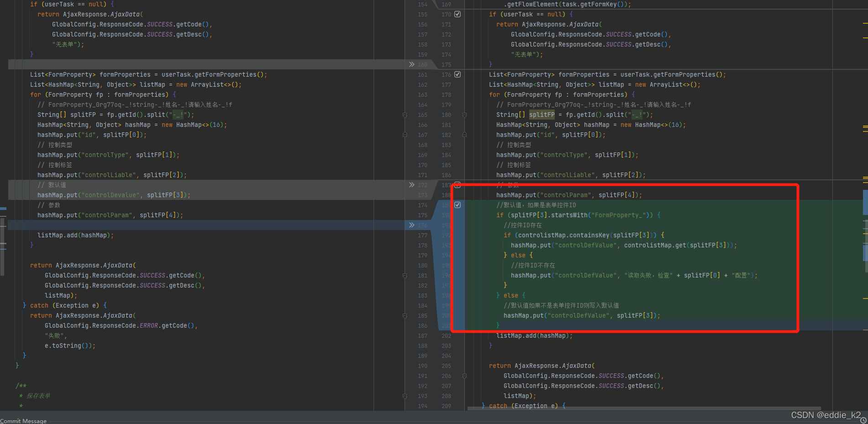Click 'catch (Exception e)' on right line 209

pos(523,406)
